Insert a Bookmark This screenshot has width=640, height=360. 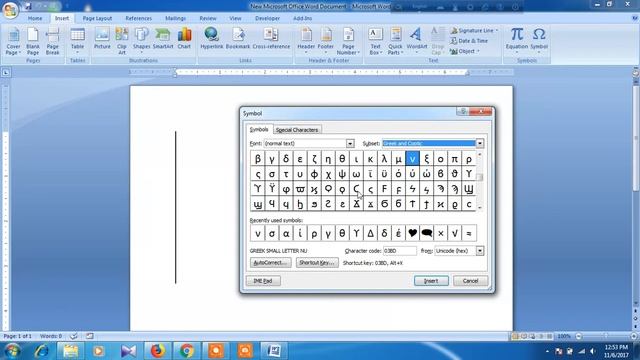[238, 39]
